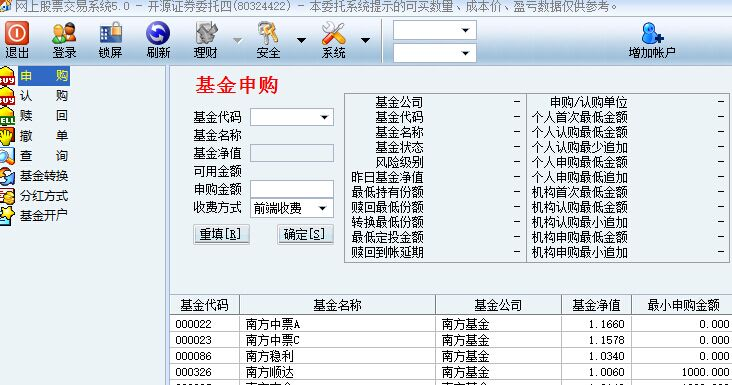Click fund name 南方顺达
This screenshot has height=385, width=732.
point(269,372)
